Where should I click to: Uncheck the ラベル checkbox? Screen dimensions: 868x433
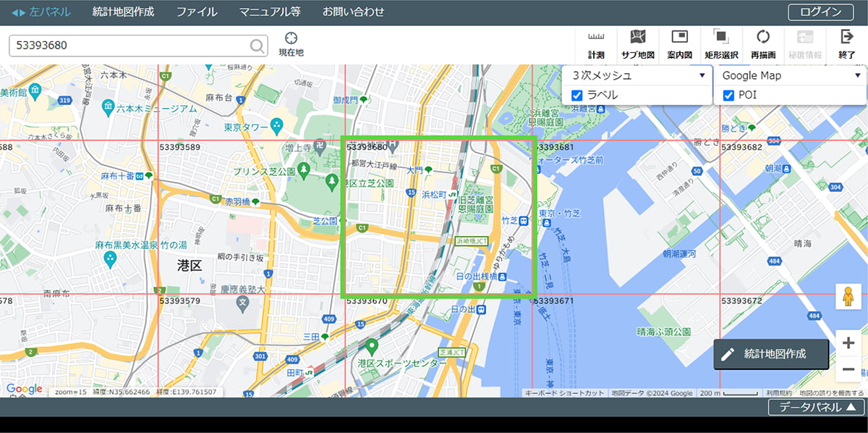pos(577,95)
